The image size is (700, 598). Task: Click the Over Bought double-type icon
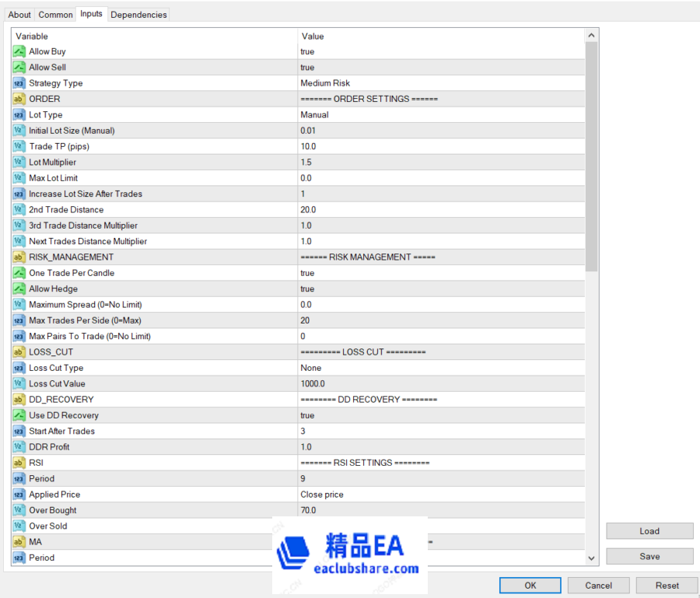19,510
